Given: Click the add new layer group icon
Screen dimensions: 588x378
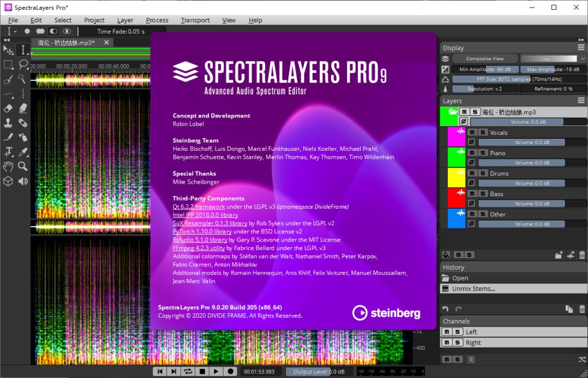Looking at the screenshot, I should tap(559, 255).
